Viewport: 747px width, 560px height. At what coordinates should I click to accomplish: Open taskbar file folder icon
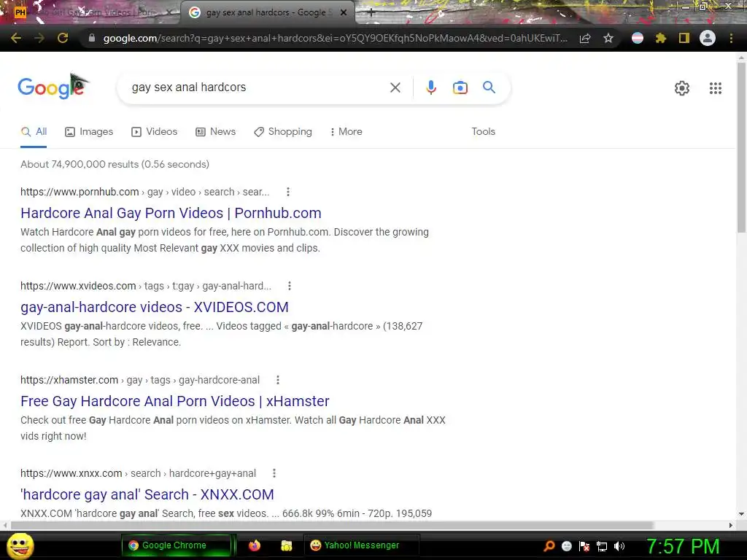click(286, 545)
